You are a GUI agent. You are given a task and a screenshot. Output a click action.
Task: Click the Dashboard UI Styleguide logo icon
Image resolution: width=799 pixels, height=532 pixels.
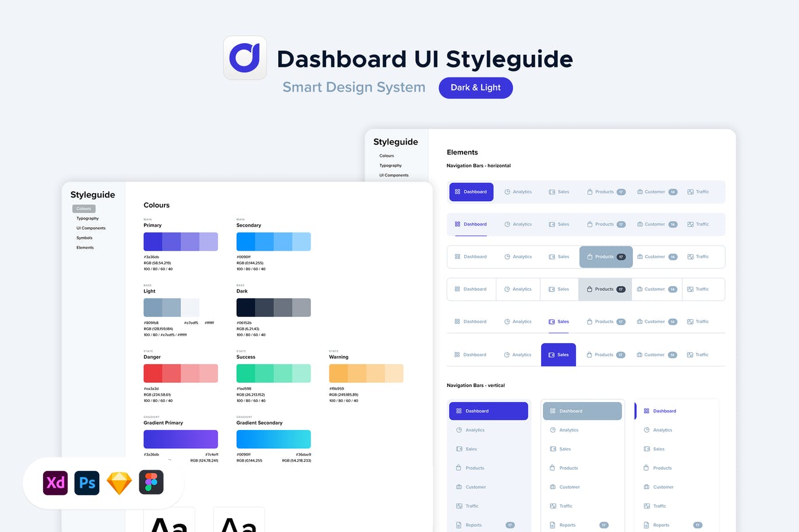coord(245,58)
